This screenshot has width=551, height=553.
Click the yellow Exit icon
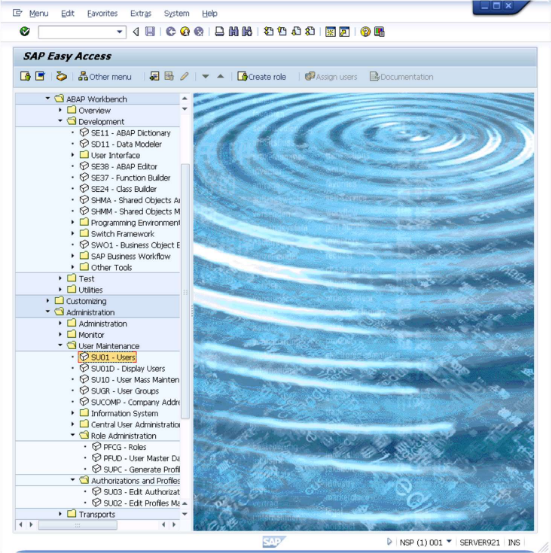click(x=185, y=32)
